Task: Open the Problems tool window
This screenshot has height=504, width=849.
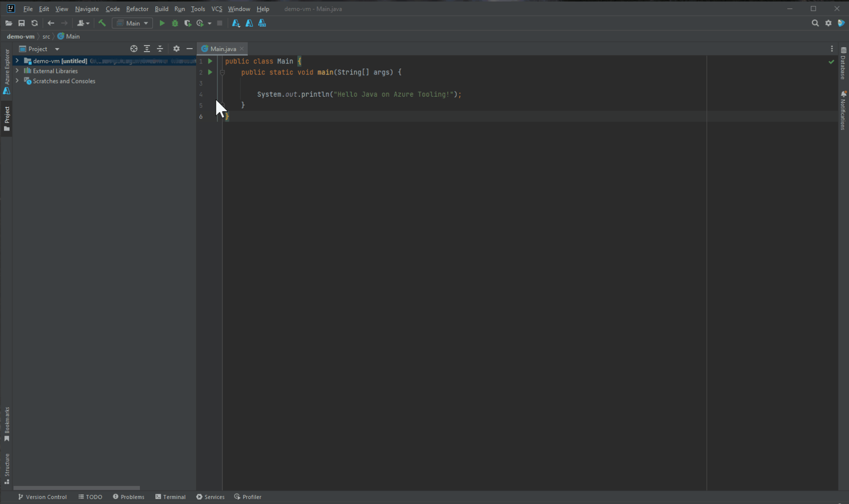Action: (x=129, y=497)
